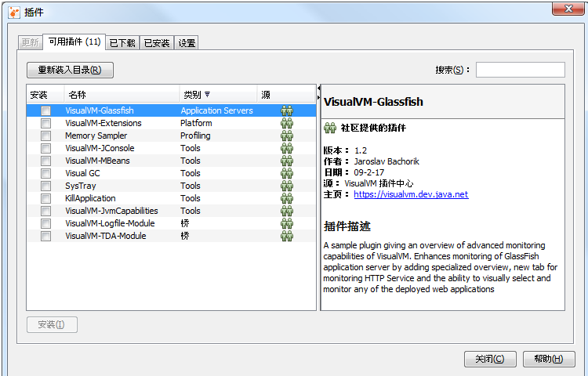Viewport: 588px width, 376px height.
Task: Collapse the details pane with left splitter arrow
Action: pyautogui.click(x=319, y=89)
